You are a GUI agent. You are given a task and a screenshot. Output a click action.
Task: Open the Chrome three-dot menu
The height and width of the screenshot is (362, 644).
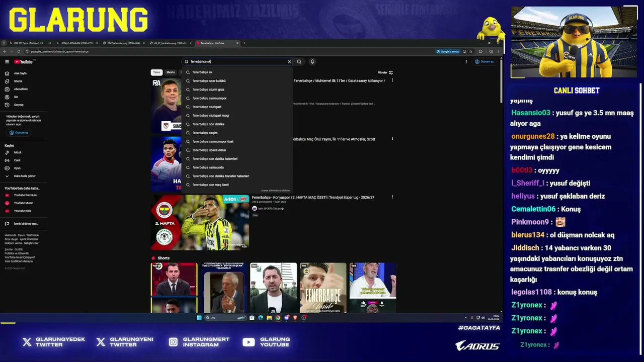[x=498, y=51]
